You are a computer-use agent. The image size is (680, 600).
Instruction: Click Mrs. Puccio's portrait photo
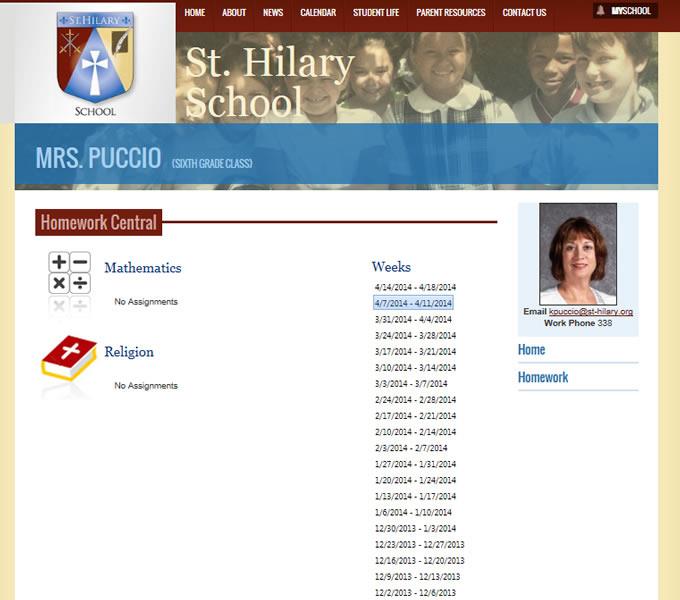tap(578, 254)
